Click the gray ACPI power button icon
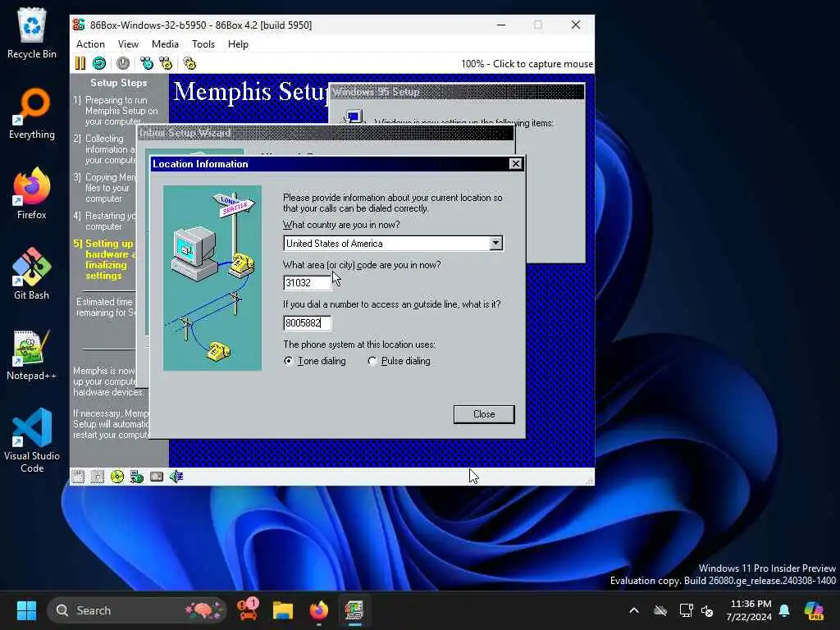 pos(123,63)
